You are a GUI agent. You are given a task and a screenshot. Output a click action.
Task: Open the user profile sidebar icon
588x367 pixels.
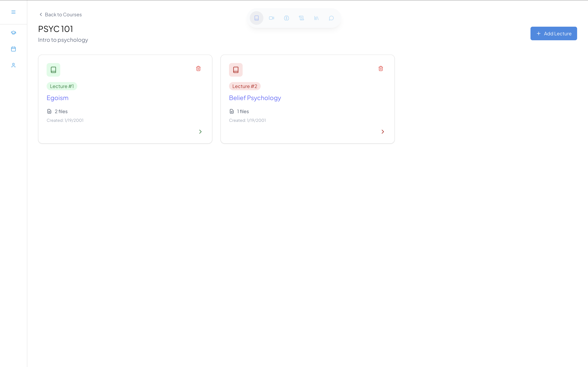click(13, 65)
